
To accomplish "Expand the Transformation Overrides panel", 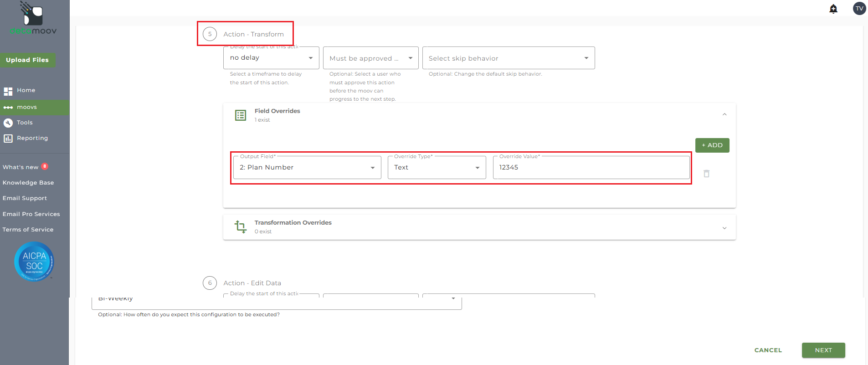I will [x=724, y=227].
